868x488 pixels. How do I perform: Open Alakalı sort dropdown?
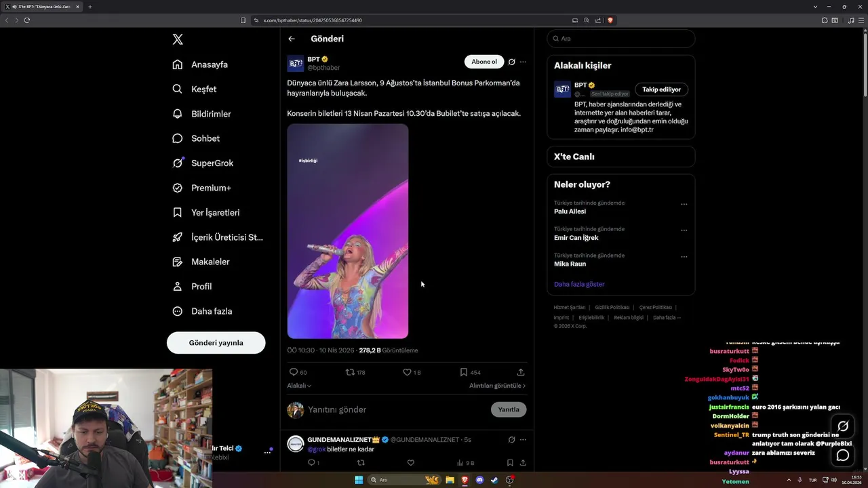pyautogui.click(x=299, y=386)
